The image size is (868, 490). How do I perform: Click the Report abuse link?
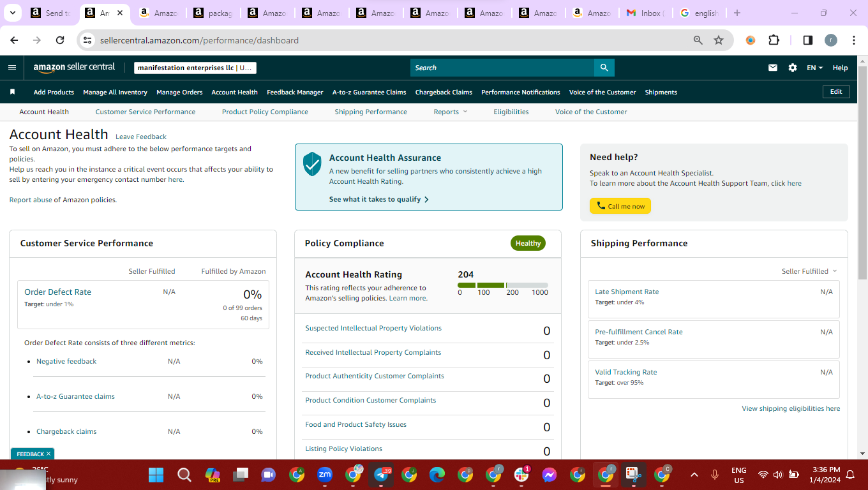tap(31, 200)
